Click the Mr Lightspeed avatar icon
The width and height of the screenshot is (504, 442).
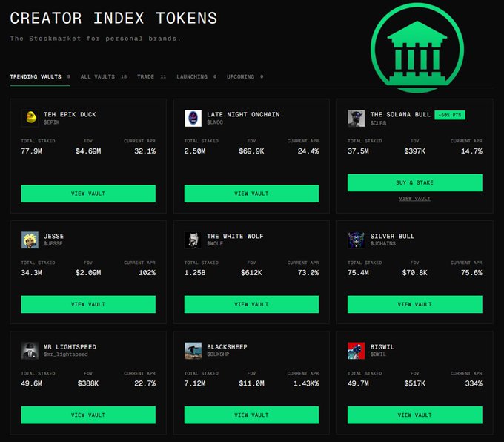pos(30,351)
